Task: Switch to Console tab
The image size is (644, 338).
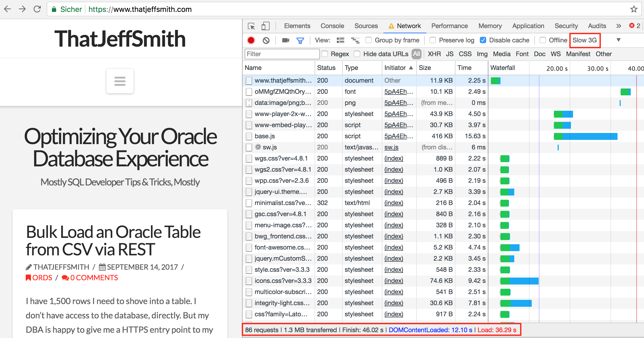Action: tap(332, 26)
